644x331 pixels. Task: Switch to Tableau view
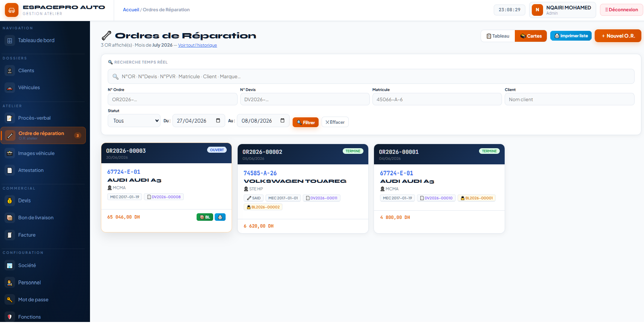[498, 36]
